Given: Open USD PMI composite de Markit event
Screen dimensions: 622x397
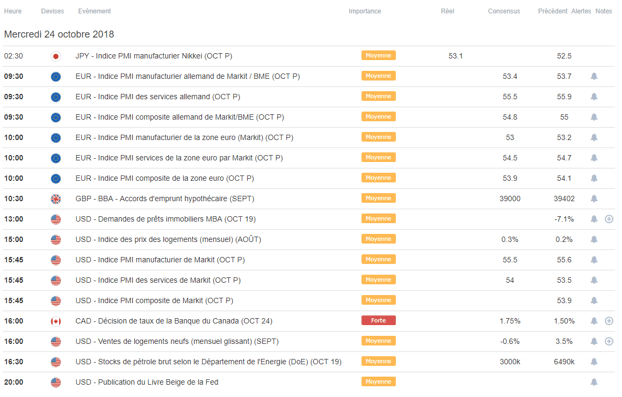Looking at the screenshot, I should (154, 300).
